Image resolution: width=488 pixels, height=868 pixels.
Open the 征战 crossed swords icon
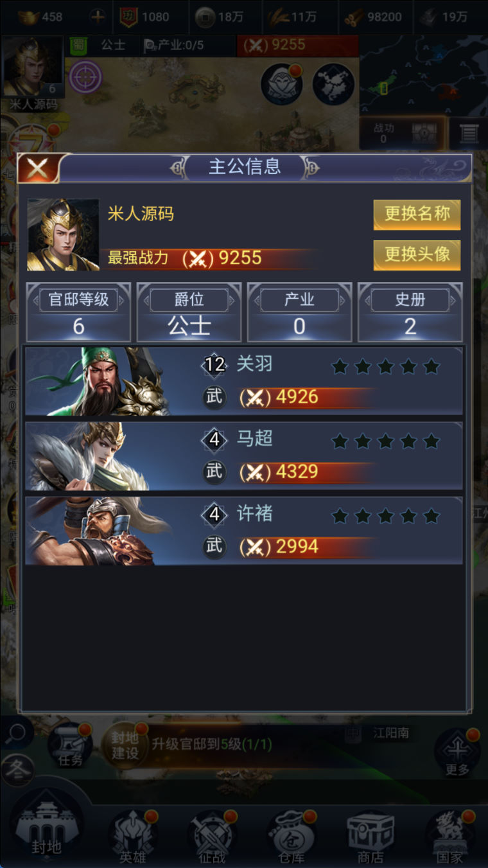[213, 837]
